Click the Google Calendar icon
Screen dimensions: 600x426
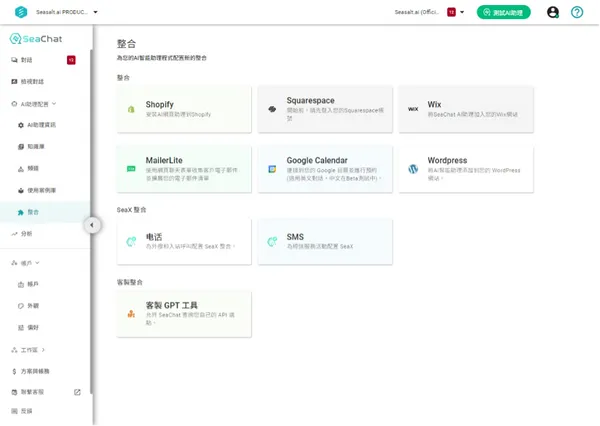coord(272,169)
